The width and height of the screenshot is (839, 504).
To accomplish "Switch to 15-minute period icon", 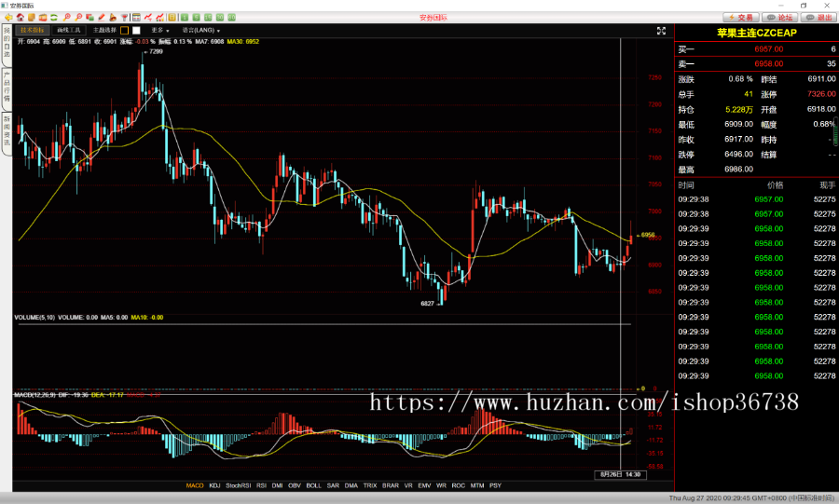I will tap(208, 18).
